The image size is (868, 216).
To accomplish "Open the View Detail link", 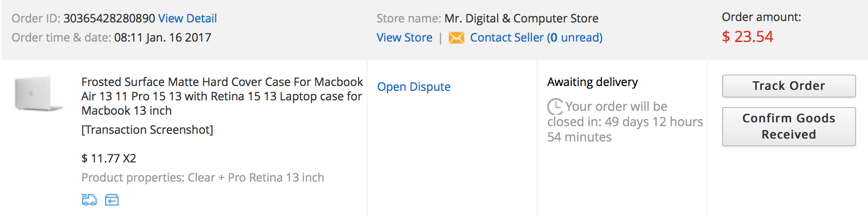I will [187, 19].
